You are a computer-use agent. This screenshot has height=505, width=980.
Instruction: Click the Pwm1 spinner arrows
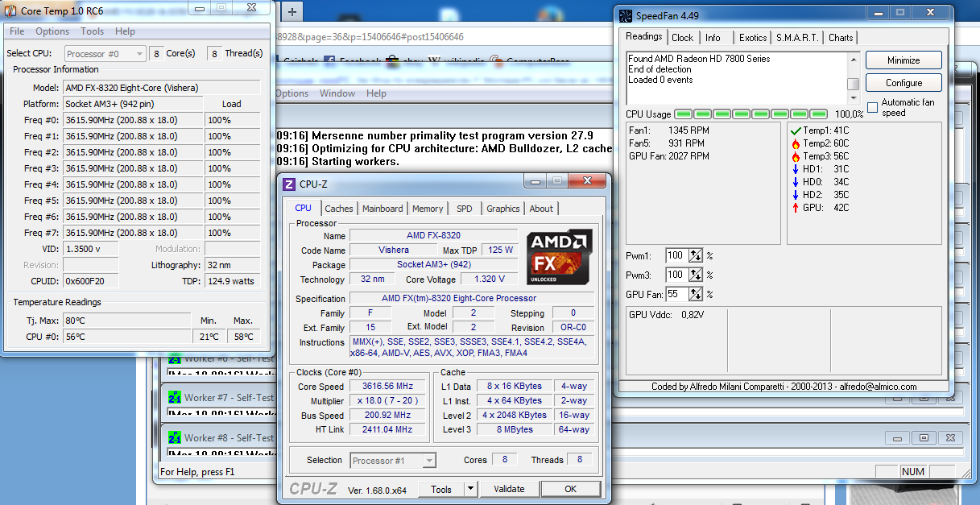pos(696,255)
